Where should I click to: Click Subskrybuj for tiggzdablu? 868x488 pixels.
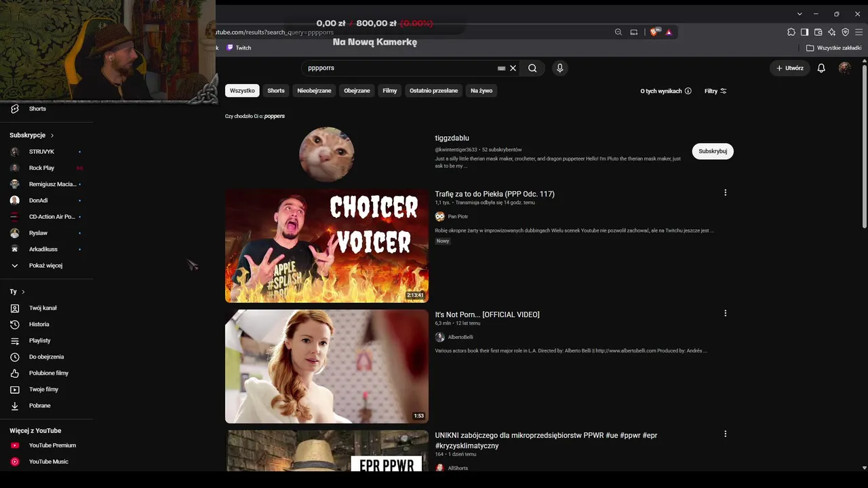(x=713, y=151)
